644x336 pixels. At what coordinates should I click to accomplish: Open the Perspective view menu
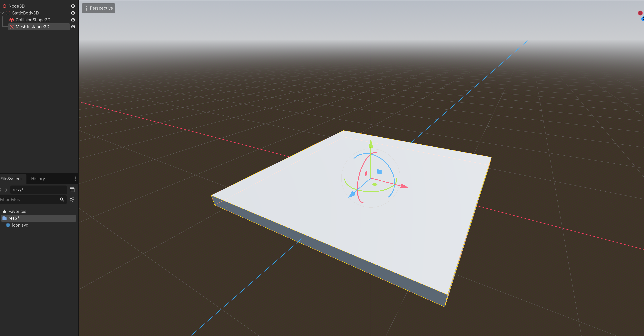tap(99, 8)
